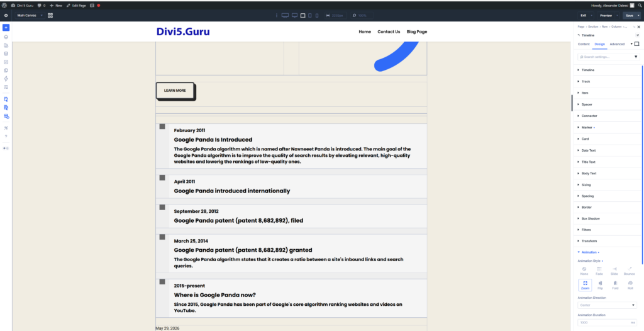This screenshot has width=644, height=331.
Task: Choose Zoom animation style
Action: [x=586, y=285]
